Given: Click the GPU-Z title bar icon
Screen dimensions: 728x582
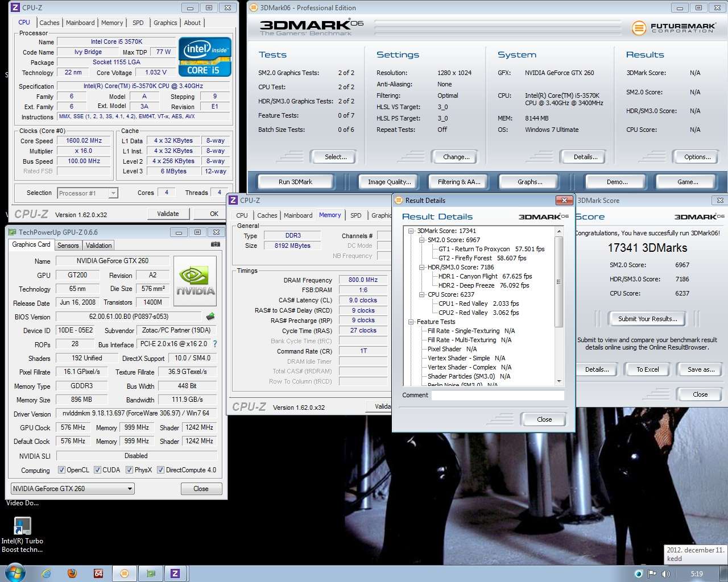Looking at the screenshot, I should [x=12, y=232].
